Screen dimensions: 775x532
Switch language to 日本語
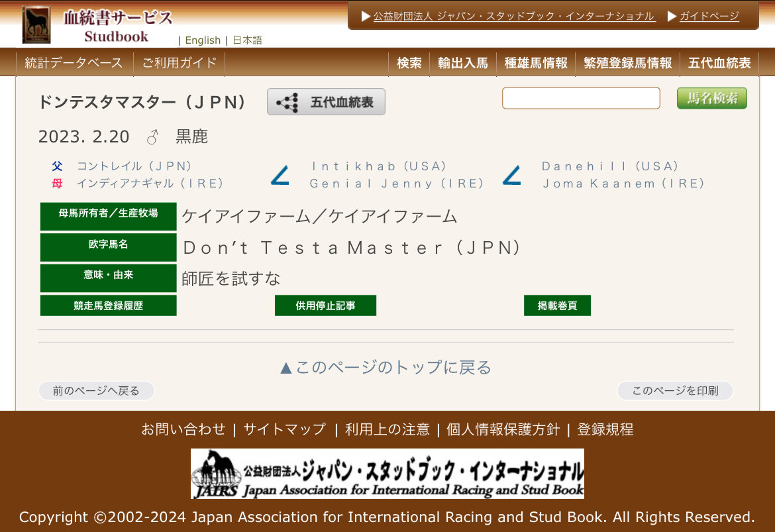click(247, 40)
